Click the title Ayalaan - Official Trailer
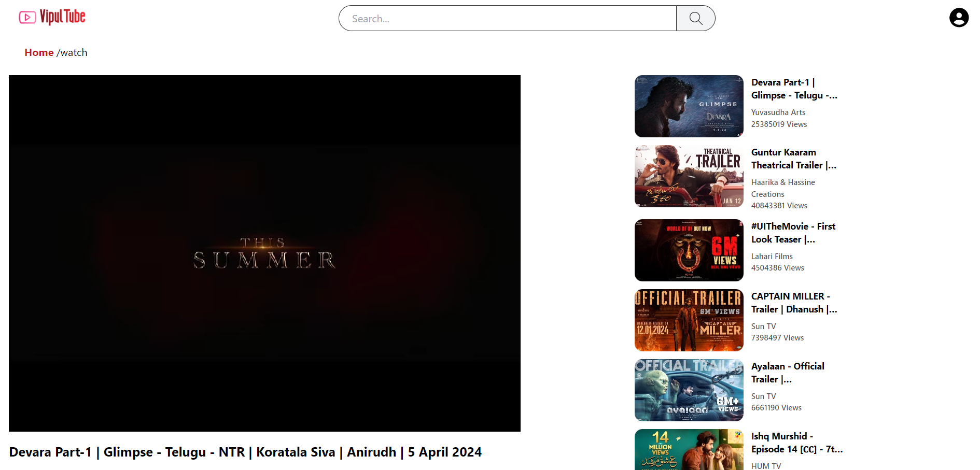980x470 pixels. 788,373
